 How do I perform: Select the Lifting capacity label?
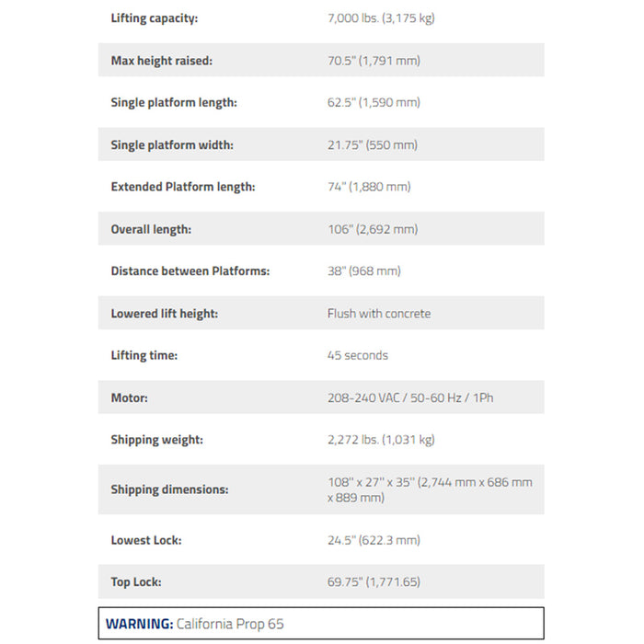(154, 18)
